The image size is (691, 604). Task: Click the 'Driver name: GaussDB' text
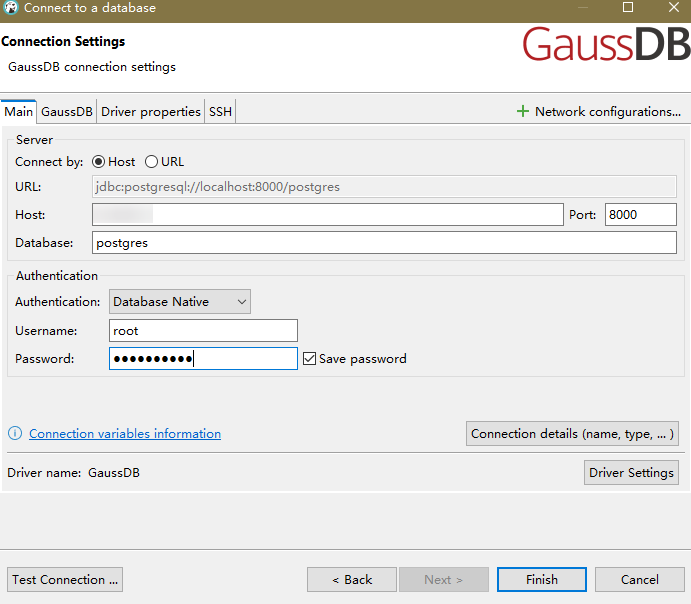click(x=74, y=473)
